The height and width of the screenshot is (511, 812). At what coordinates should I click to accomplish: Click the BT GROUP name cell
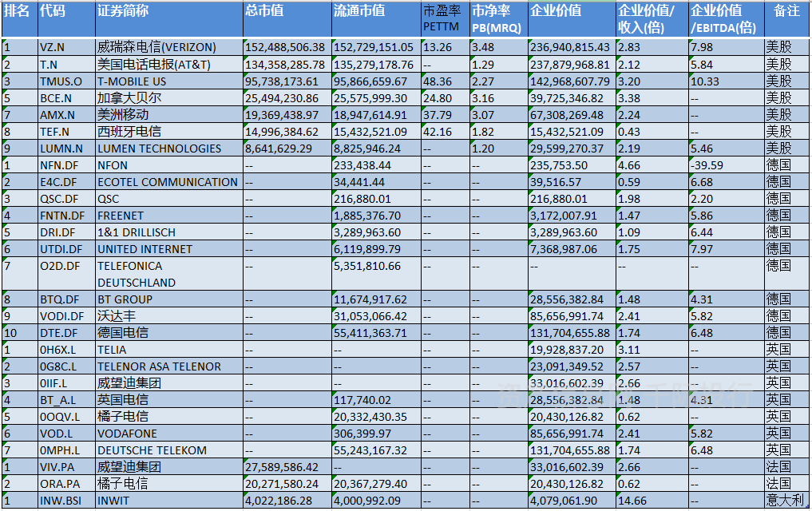click(x=169, y=299)
